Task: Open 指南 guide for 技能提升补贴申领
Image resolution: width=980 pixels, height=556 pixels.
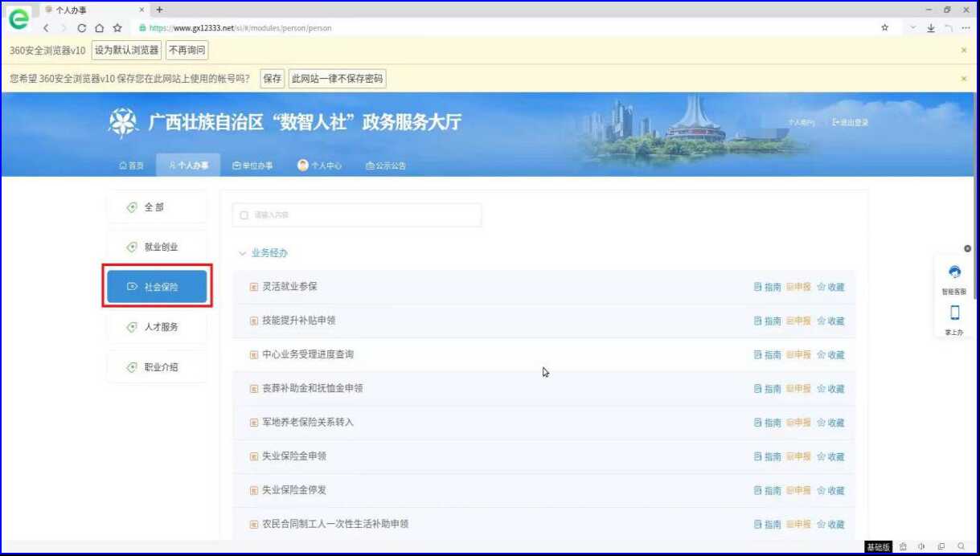Action: 767,321
